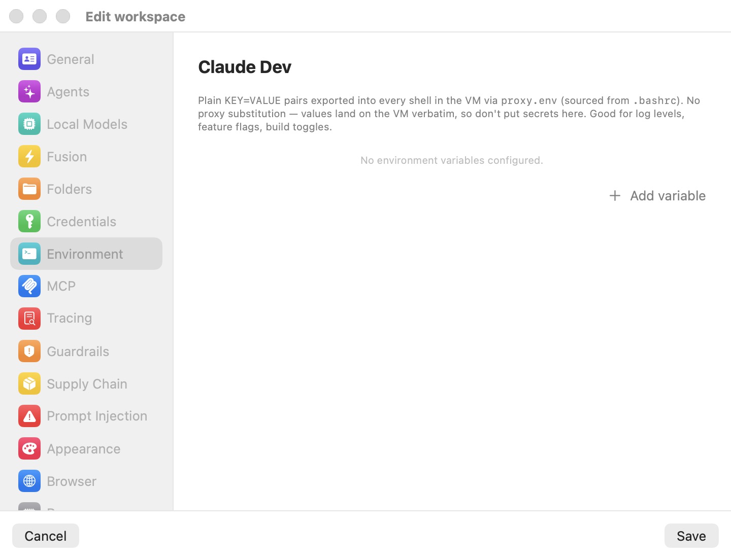Select the Tracing document search icon
731x560 pixels.
[29, 319]
